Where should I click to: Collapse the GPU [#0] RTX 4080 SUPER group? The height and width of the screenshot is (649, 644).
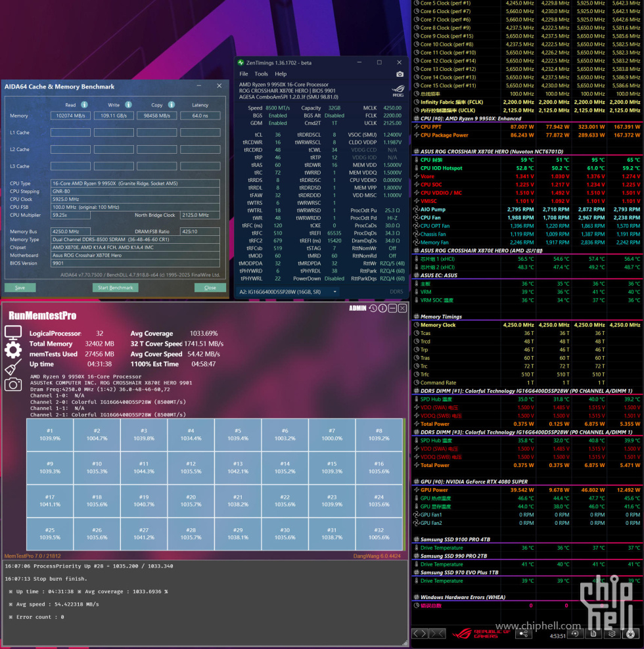(416, 481)
